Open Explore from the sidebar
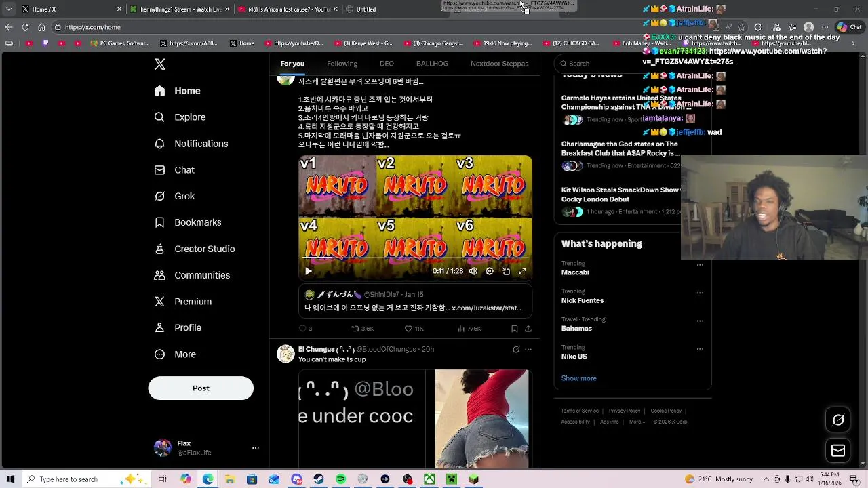 coord(180,117)
